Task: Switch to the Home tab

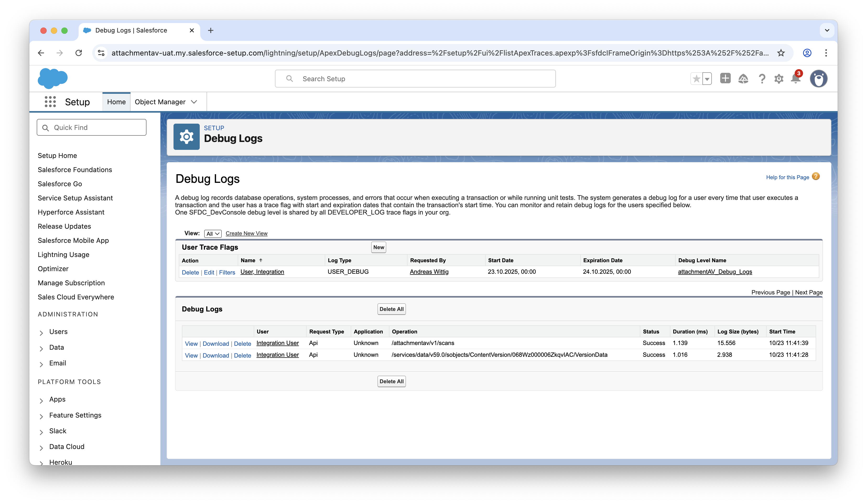Action: 116,102
